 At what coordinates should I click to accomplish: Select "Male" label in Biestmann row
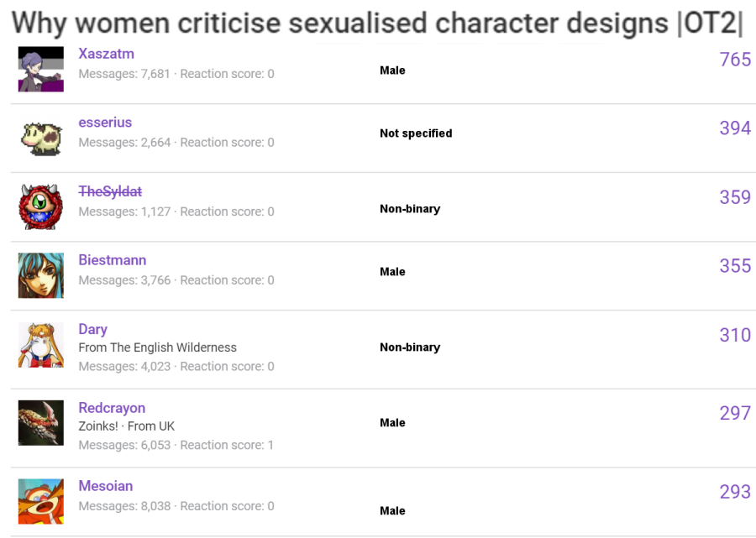392,272
